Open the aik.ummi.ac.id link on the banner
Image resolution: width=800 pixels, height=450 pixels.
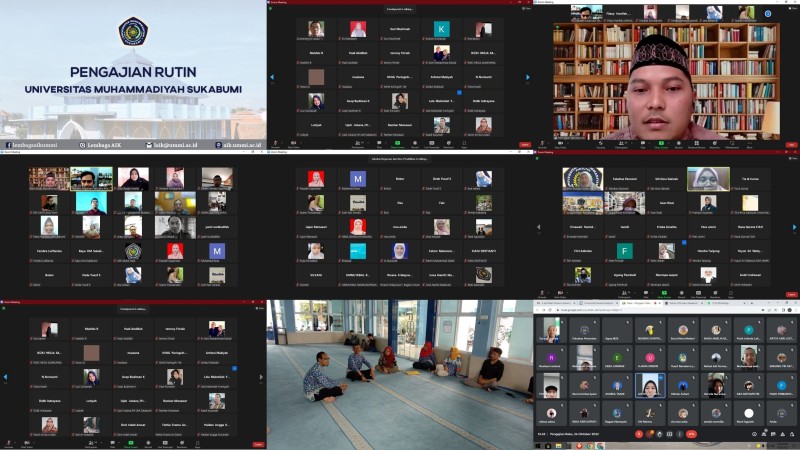240,145
